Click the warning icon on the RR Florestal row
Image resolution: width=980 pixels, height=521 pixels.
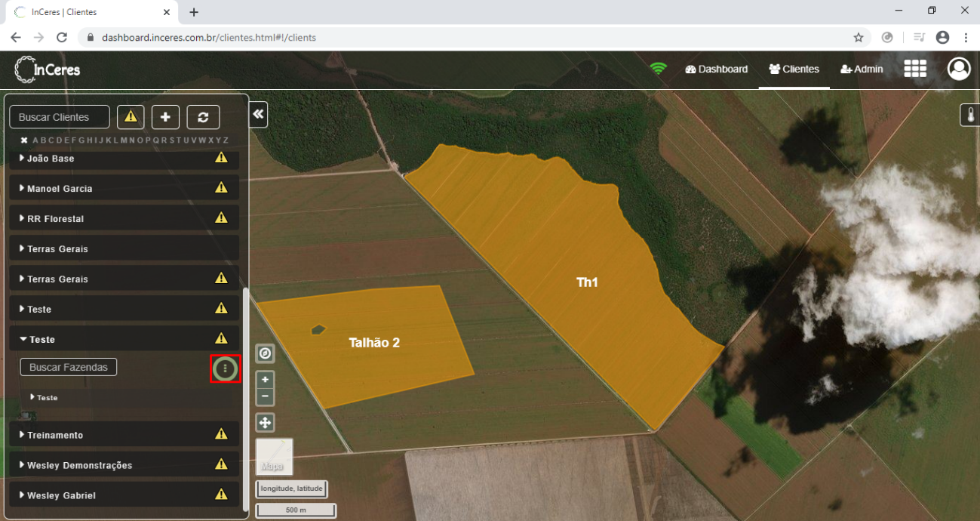click(x=221, y=217)
